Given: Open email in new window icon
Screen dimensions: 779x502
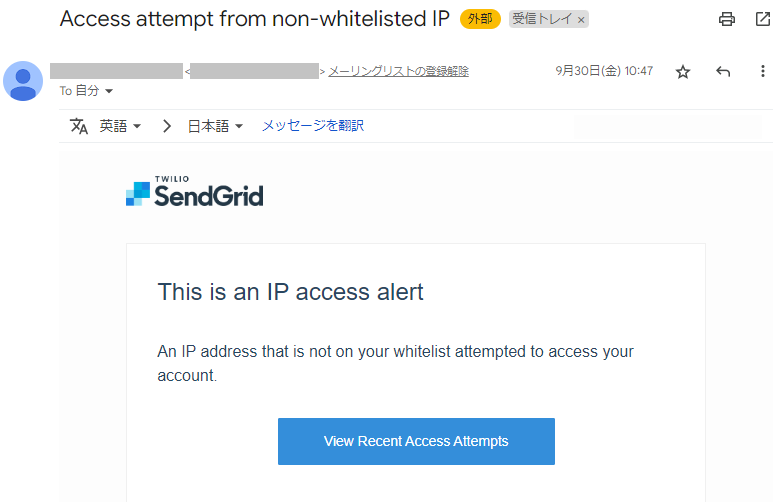Looking at the screenshot, I should click(762, 19).
